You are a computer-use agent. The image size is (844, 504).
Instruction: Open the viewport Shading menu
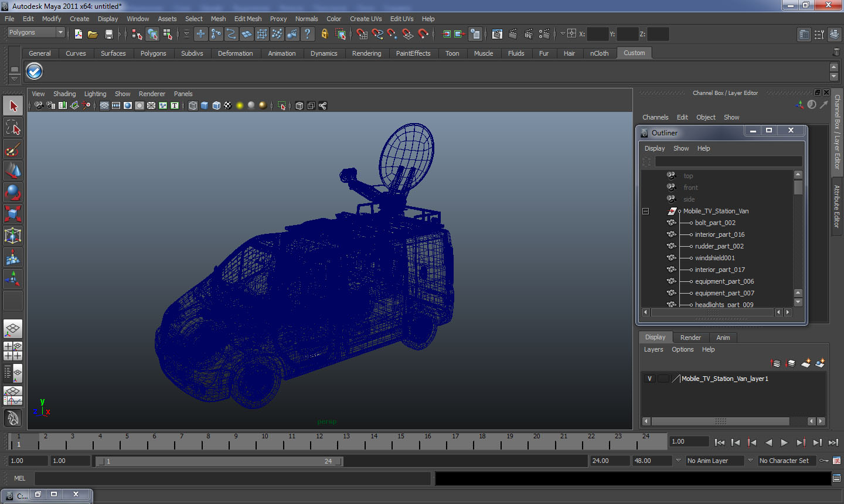pos(64,94)
